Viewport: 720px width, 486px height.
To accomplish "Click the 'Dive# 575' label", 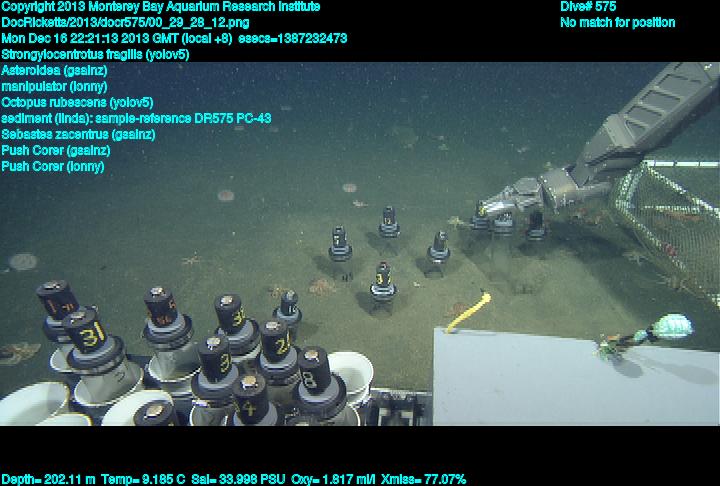I will tap(588, 7).
